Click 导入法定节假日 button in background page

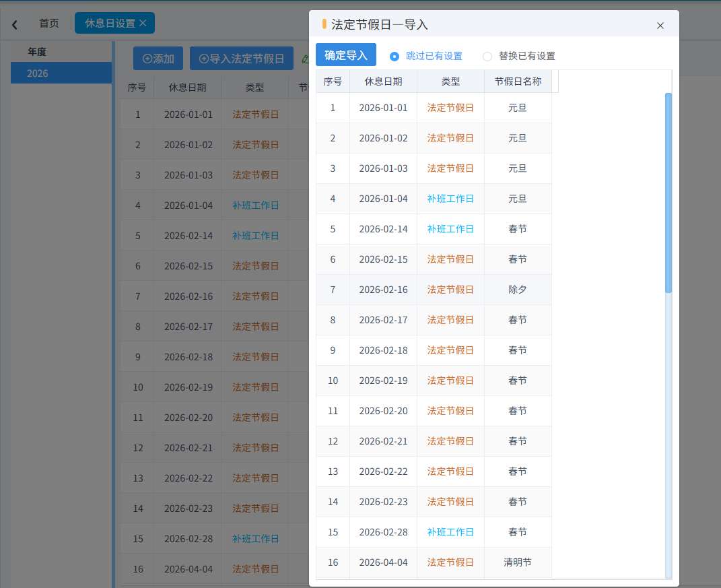point(242,59)
